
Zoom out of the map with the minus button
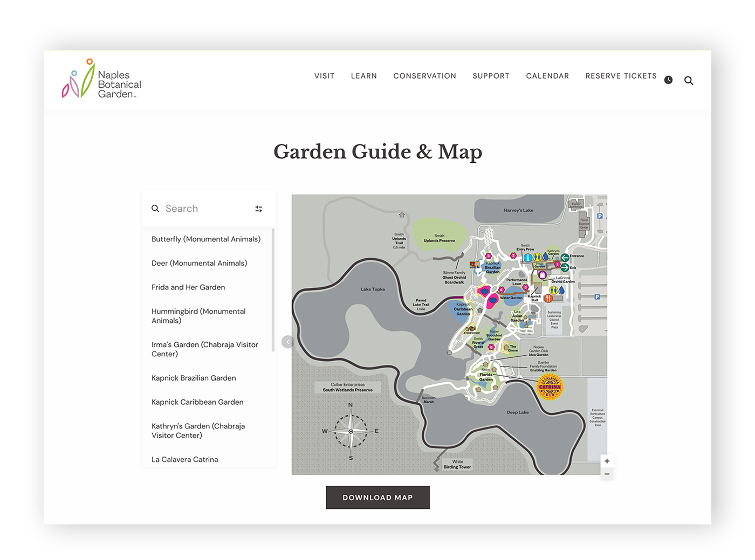[x=606, y=474]
